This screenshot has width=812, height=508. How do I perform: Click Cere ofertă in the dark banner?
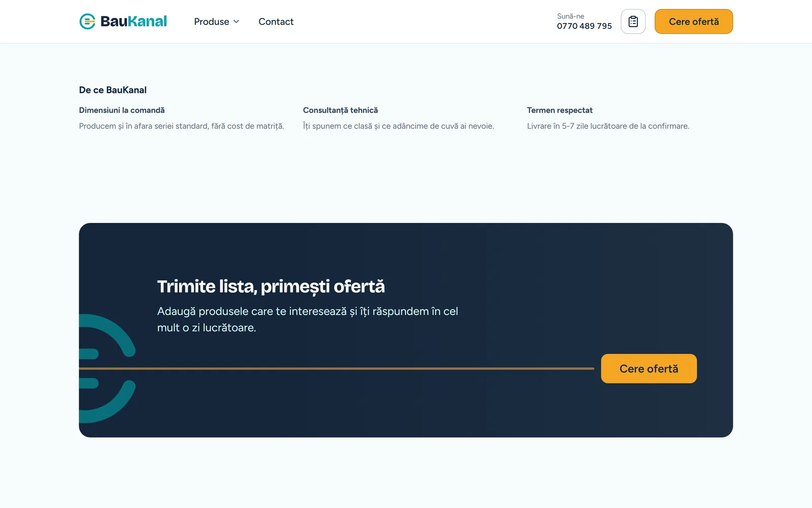click(649, 369)
